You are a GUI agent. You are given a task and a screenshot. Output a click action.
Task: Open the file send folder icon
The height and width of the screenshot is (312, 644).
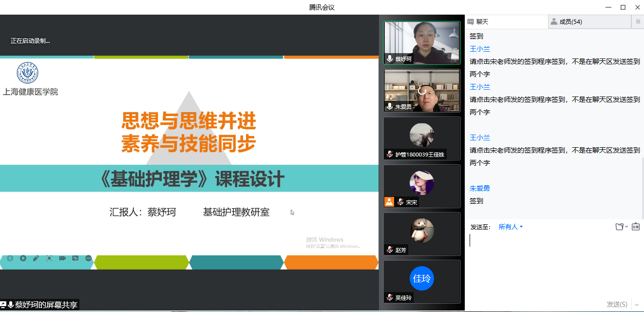point(620,227)
